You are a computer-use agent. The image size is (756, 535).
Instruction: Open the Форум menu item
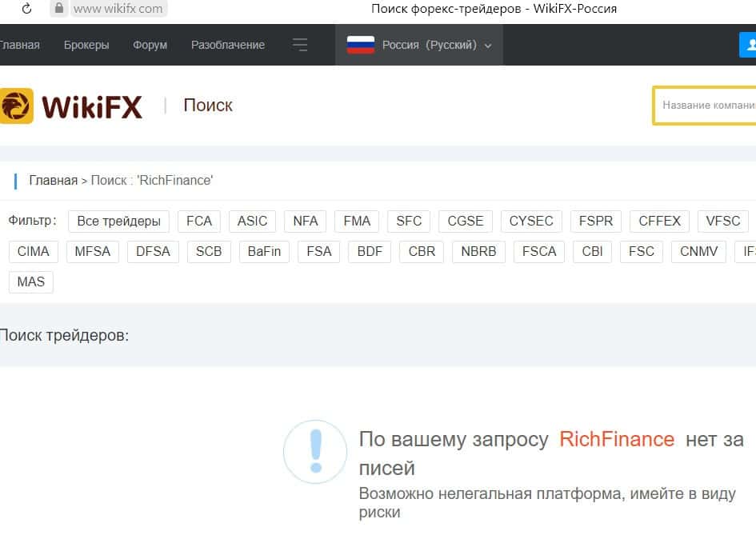150,45
